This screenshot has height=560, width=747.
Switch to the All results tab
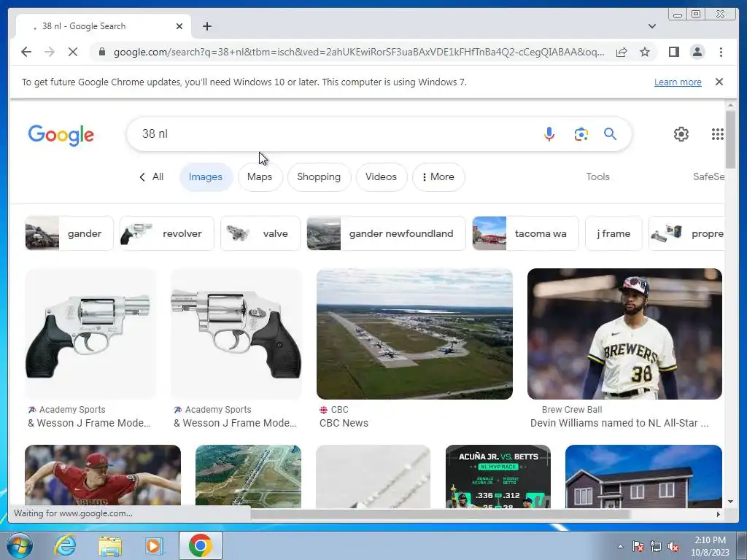(152, 176)
